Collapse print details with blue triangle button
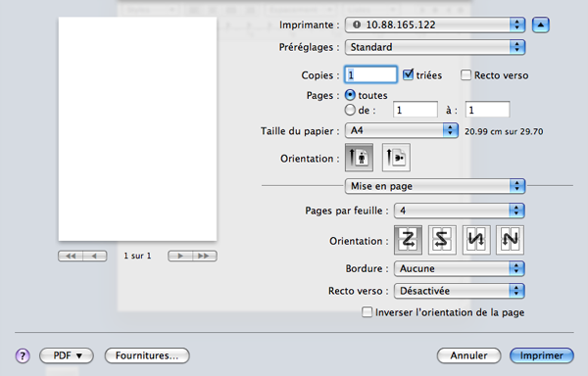The height and width of the screenshot is (376, 588). [540, 25]
